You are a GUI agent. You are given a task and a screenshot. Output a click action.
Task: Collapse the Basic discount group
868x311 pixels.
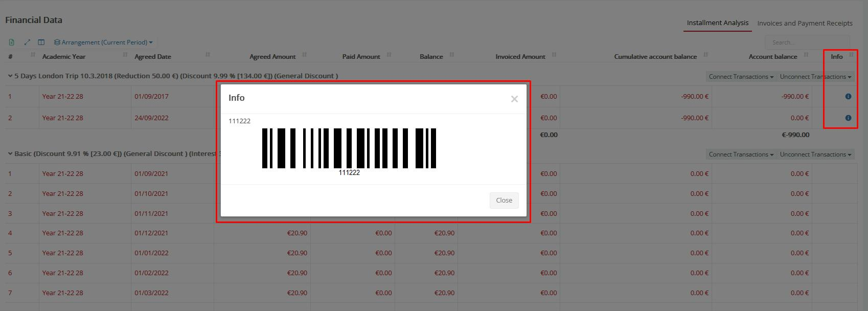tap(10, 153)
